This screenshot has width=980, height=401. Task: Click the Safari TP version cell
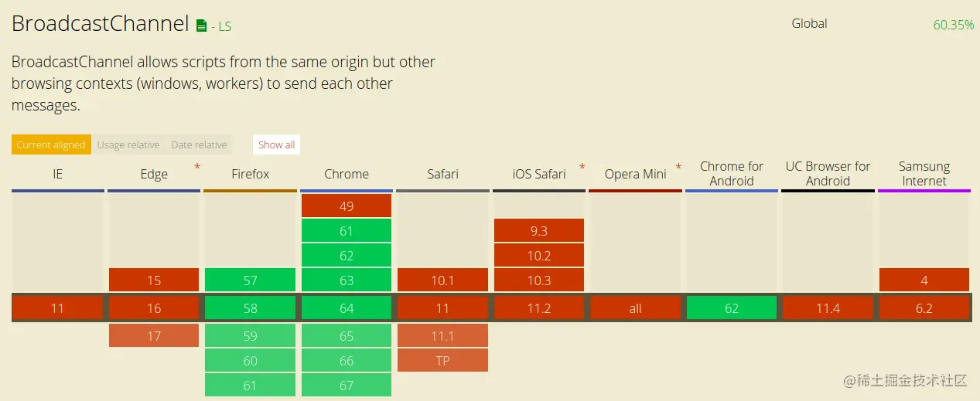(442, 360)
